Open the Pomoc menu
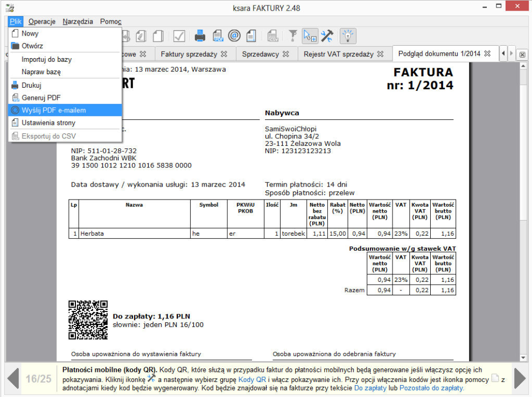Image resolution: width=532 pixels, height=397 pixels. (x=110, y=22)
